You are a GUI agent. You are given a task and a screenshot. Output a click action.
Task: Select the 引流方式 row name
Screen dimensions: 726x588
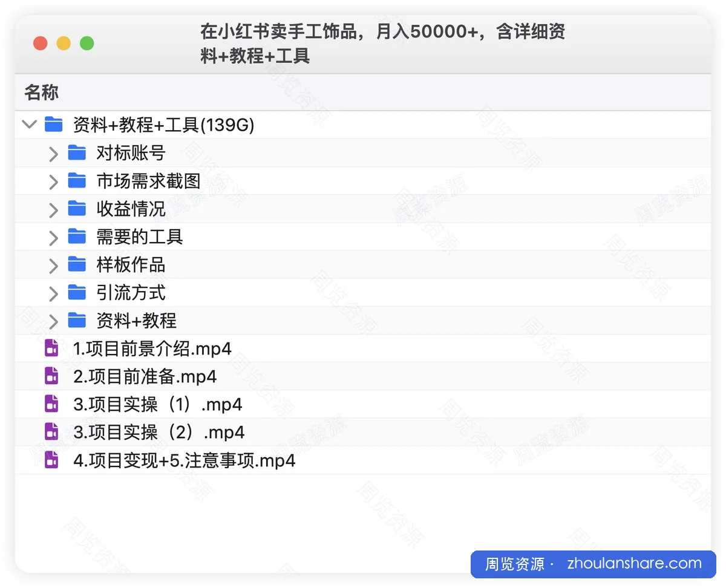[x=131, y=293]
